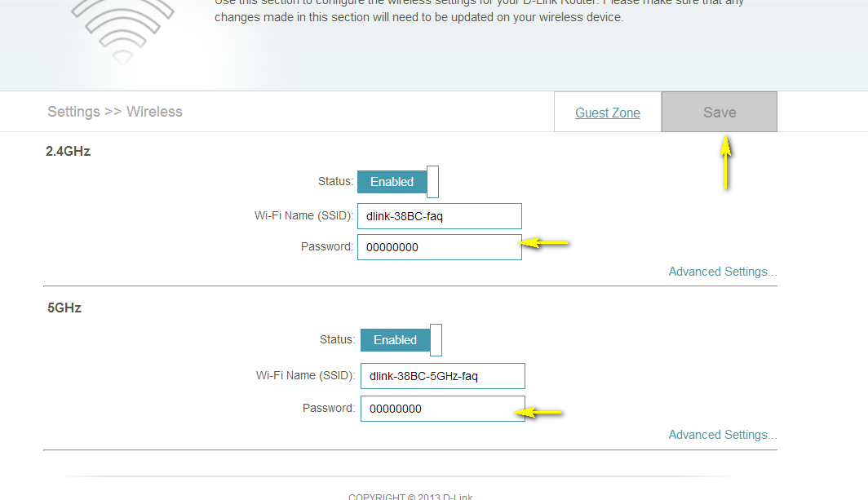Focus the 5GHz Wi-Fi Name field
Viewport: 868px width, 500px height.
442,376
